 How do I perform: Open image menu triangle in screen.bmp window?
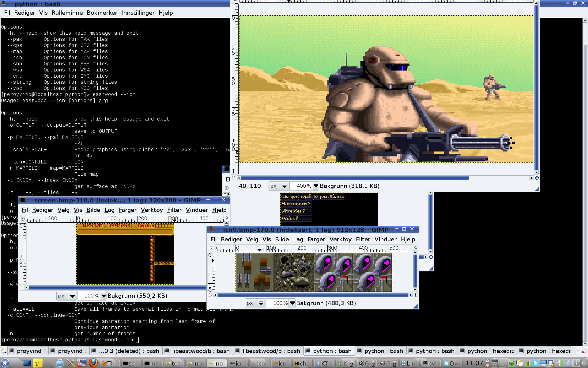pyautogui.click(x=23, y=219)
